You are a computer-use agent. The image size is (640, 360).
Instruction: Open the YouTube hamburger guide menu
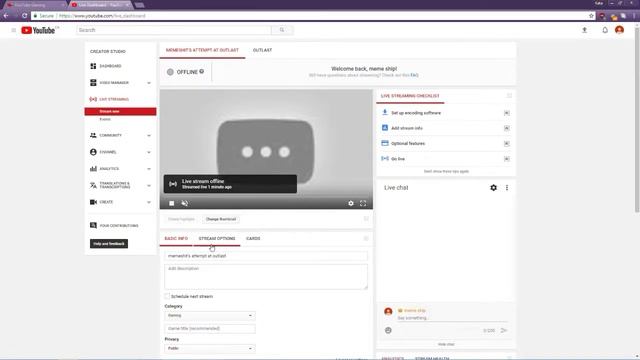click(13, 30)
